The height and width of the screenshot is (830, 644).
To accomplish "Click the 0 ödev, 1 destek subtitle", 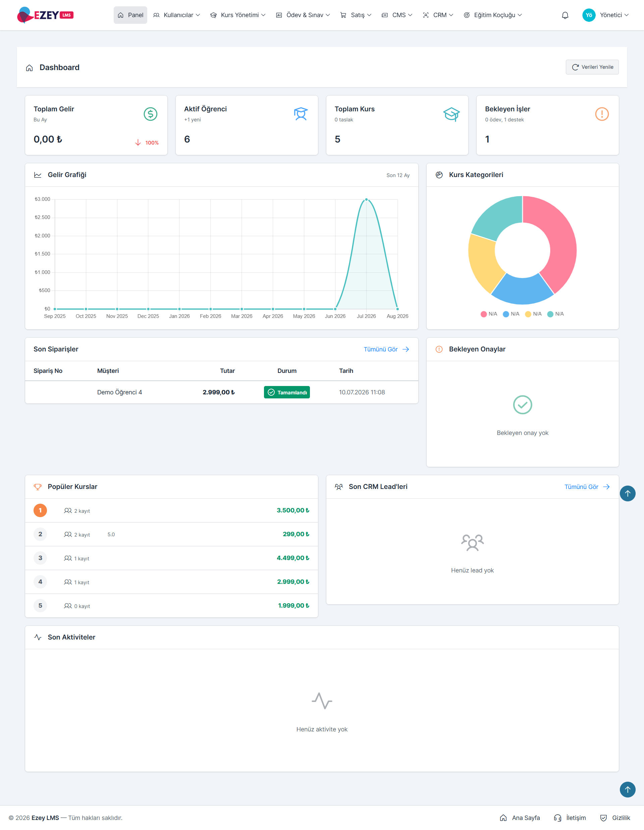I will click(504, 120).
